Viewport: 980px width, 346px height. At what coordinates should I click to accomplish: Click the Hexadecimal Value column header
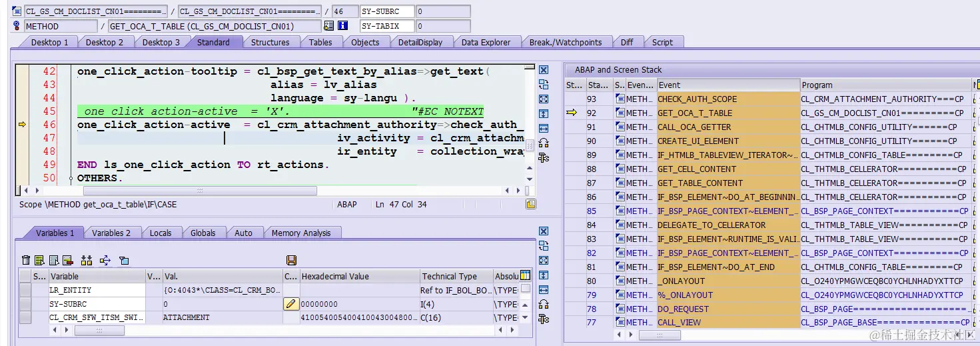(x=359, y=276)
